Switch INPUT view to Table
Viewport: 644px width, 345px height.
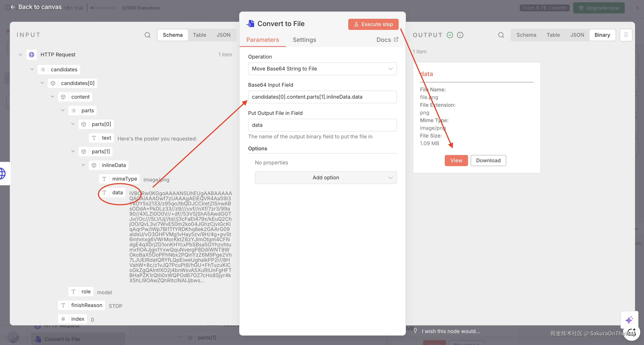(199, 35)
